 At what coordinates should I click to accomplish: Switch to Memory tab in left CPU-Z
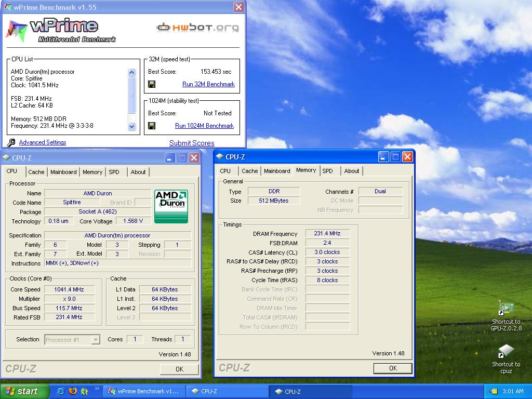(x=92, y=172)
